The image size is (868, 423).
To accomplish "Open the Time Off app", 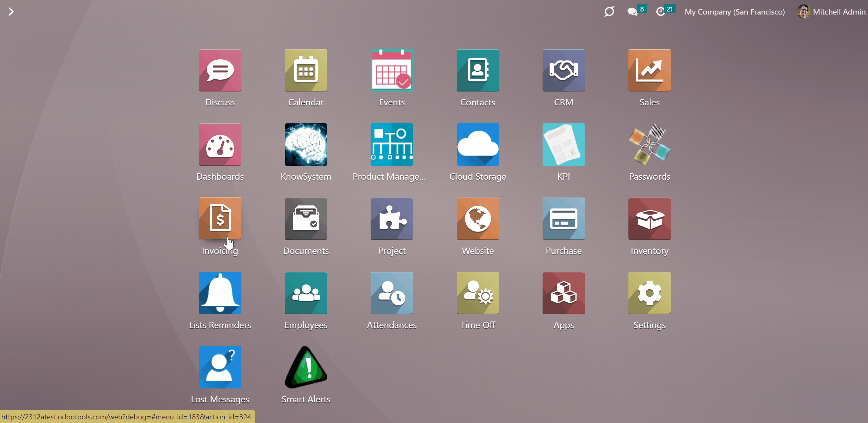I will [478, 293].
